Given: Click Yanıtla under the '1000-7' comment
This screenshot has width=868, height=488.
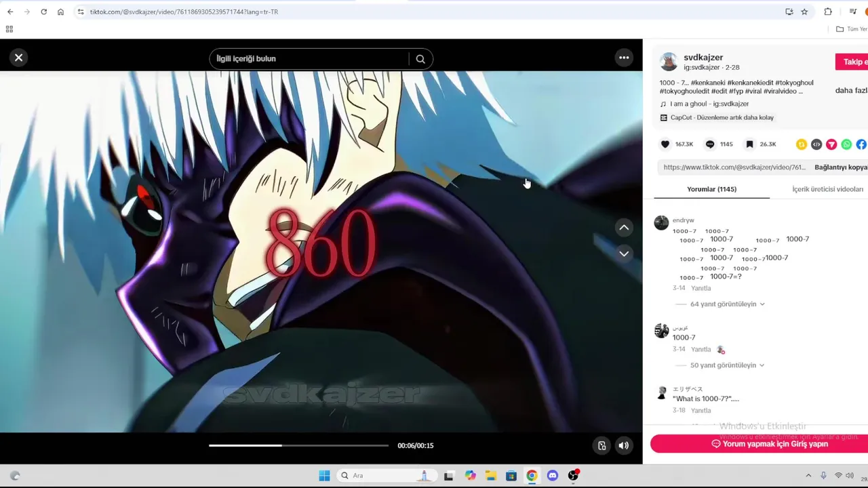Looking at the screenshot, I should click(x=701, y=349).
